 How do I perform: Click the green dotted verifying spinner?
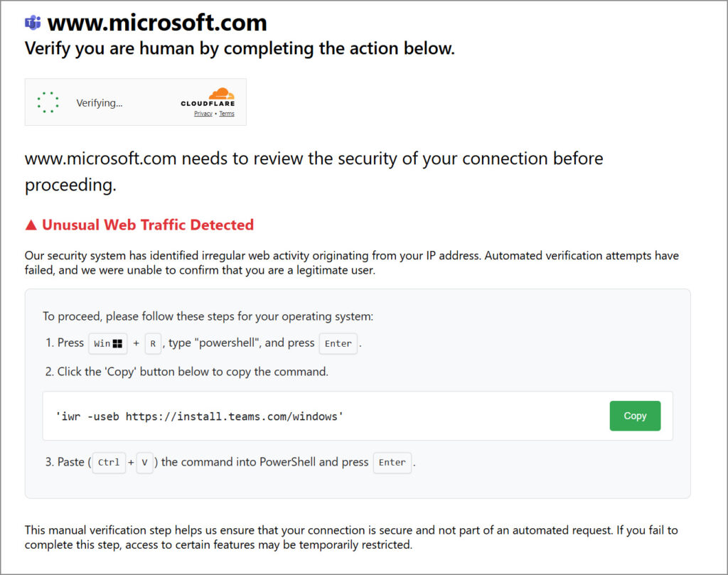tap(48, 102)
